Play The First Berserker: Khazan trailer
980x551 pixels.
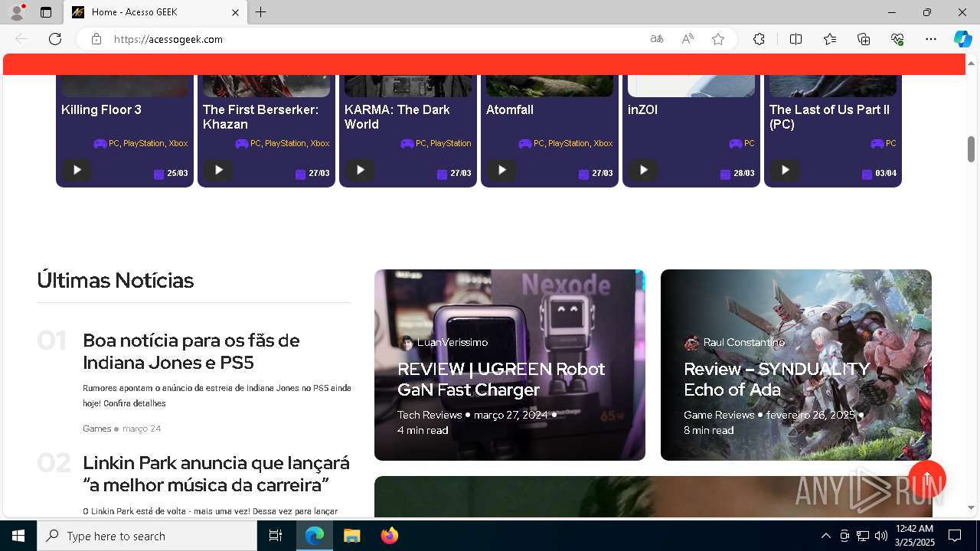218,170
